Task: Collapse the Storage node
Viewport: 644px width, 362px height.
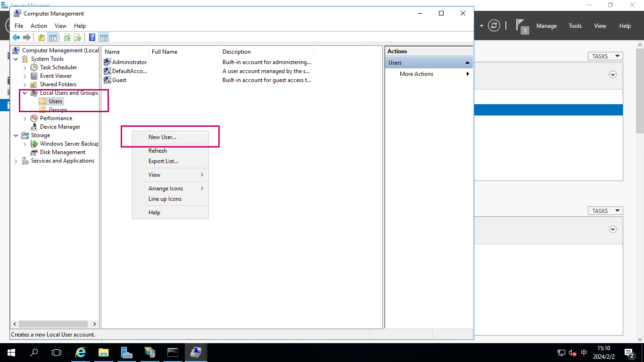Action: click(16, 135)
